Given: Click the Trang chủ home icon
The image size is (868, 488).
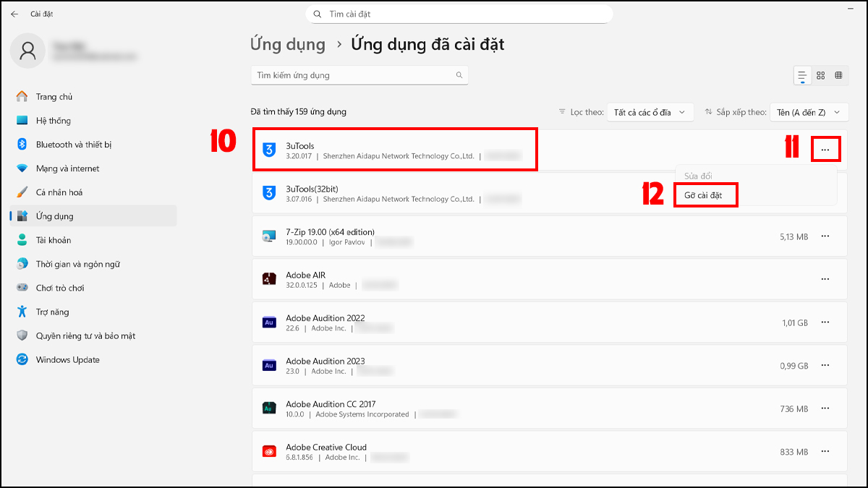Looking at the screenshot, I should click(22, 97).
